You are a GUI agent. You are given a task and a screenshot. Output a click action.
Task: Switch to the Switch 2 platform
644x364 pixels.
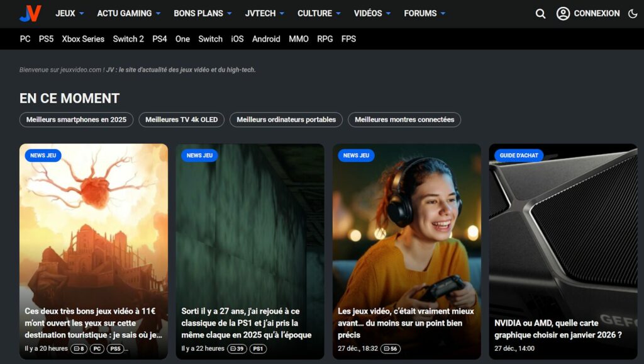(x=128, y=39)
